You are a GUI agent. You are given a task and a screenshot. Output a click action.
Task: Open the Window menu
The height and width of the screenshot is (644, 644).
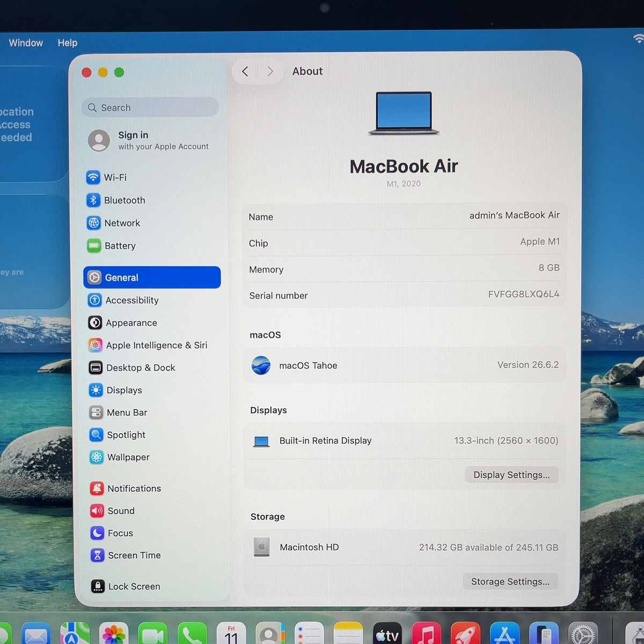[26, 43]
